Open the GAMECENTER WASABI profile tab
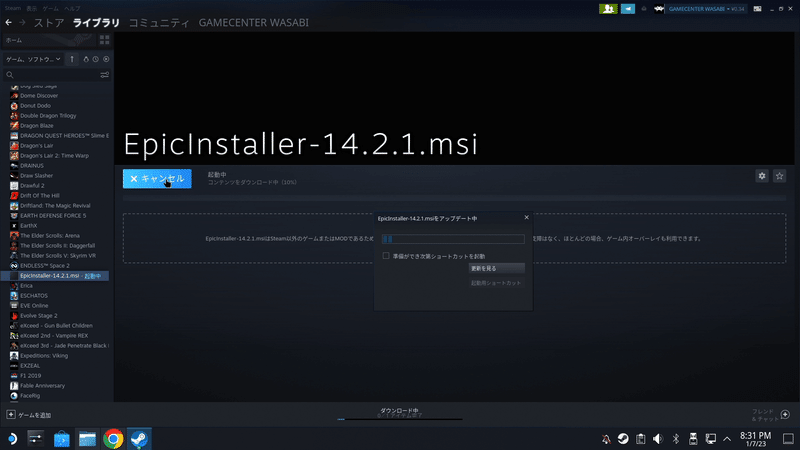 [x=254, y=22]
